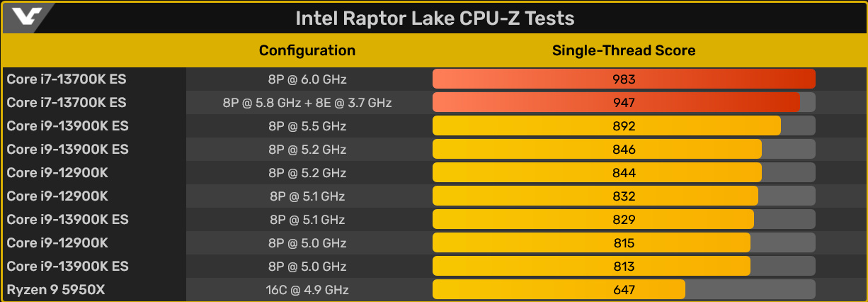The image size is (868, 302).
Task: Click the red bar showing score 947
Action: (616, 102)
